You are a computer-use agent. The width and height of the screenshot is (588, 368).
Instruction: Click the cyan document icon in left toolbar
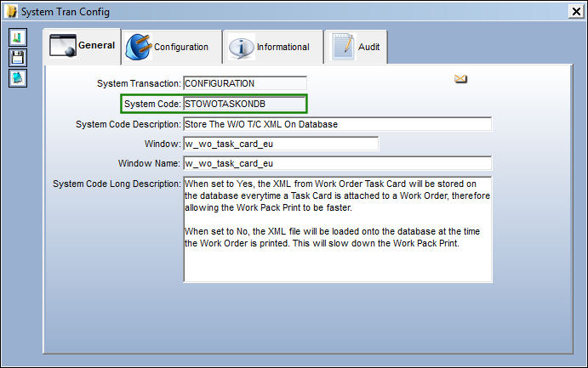click(x=18, y=78)
